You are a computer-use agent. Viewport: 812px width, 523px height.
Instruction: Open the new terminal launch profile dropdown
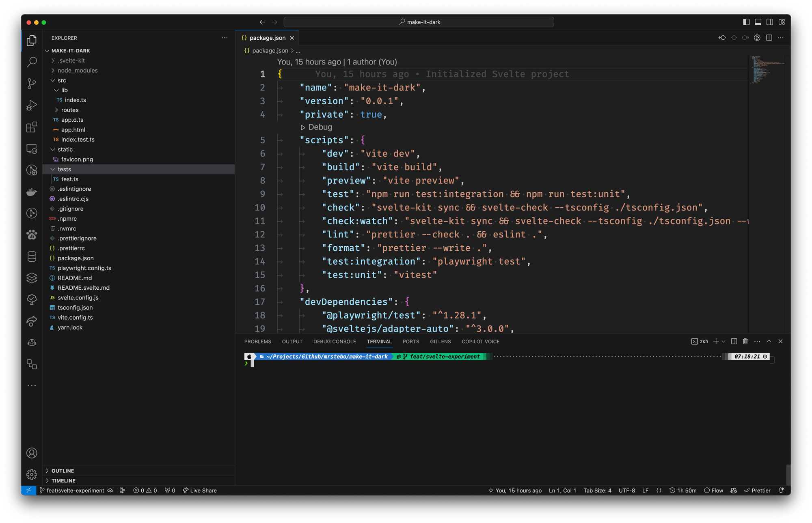coord(723,342)
